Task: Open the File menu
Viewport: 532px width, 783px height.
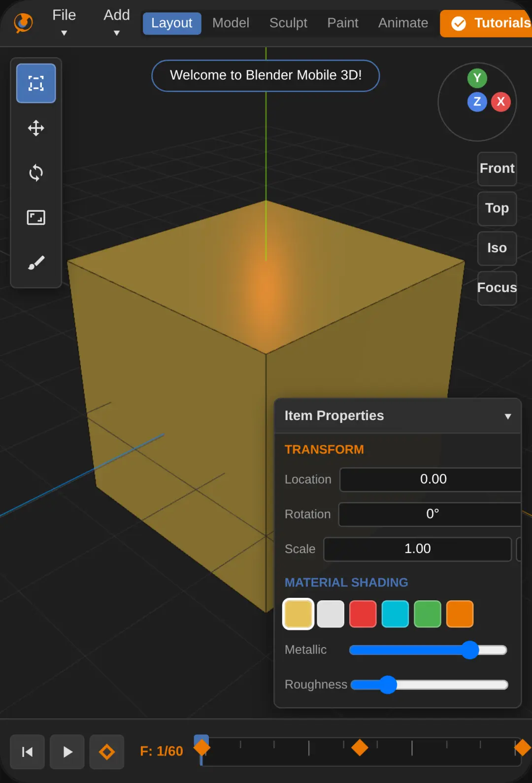Action: click(x=64, y=22)
